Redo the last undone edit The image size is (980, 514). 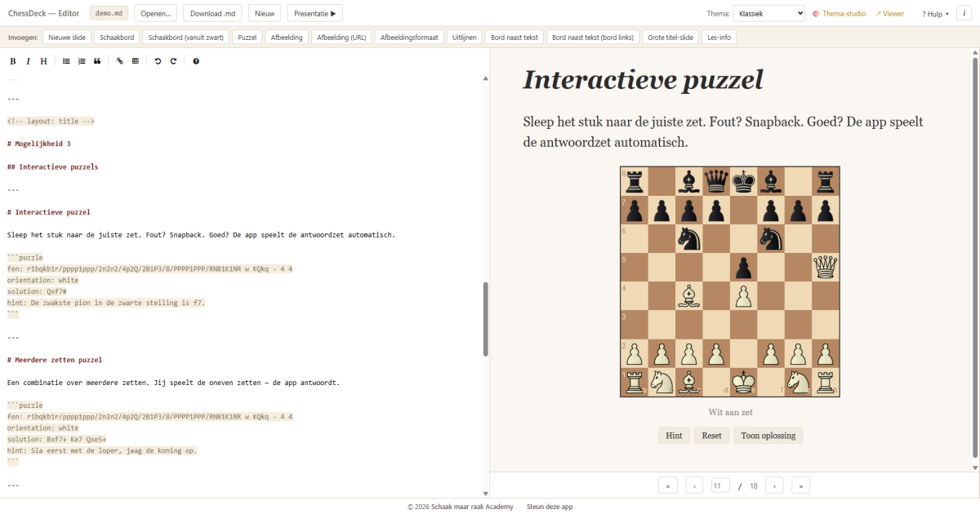173,61
